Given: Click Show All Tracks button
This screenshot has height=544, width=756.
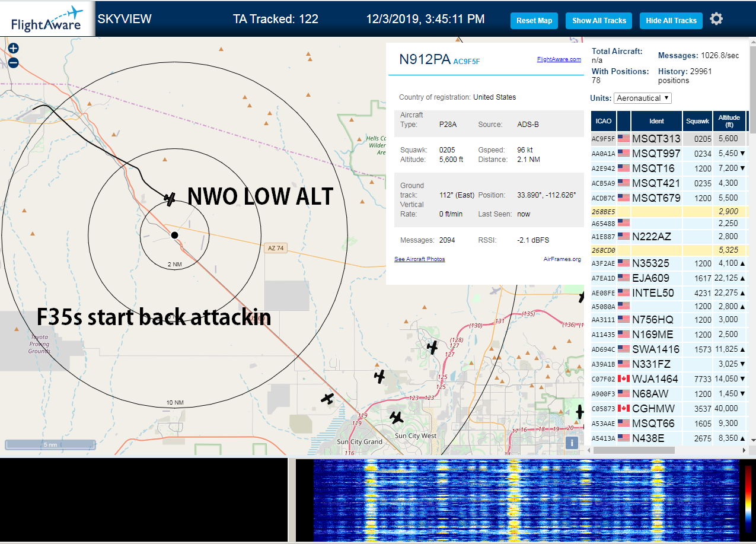Looking at the screenshot, I should click(x=599, y=20).
